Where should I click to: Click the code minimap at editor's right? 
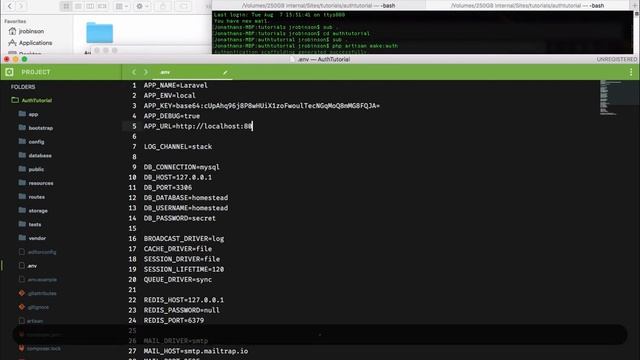pos(610,98)
